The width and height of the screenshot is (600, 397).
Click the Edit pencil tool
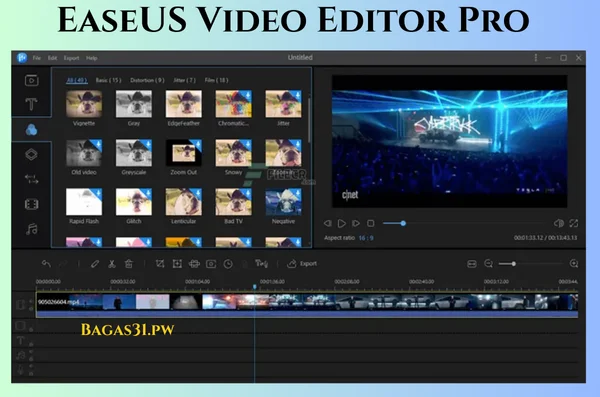point(95,263)
